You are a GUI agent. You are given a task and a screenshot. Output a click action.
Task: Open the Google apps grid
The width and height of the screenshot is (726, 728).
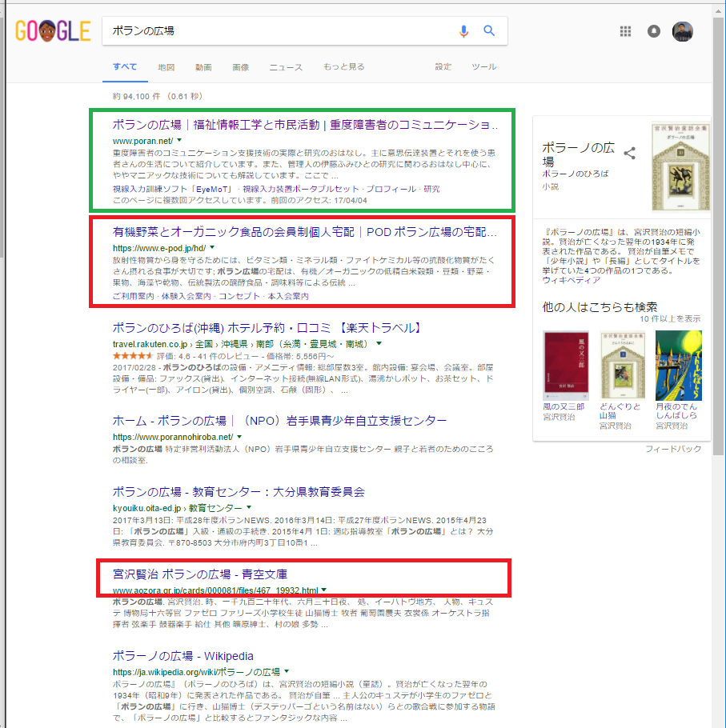pos(626,31)
